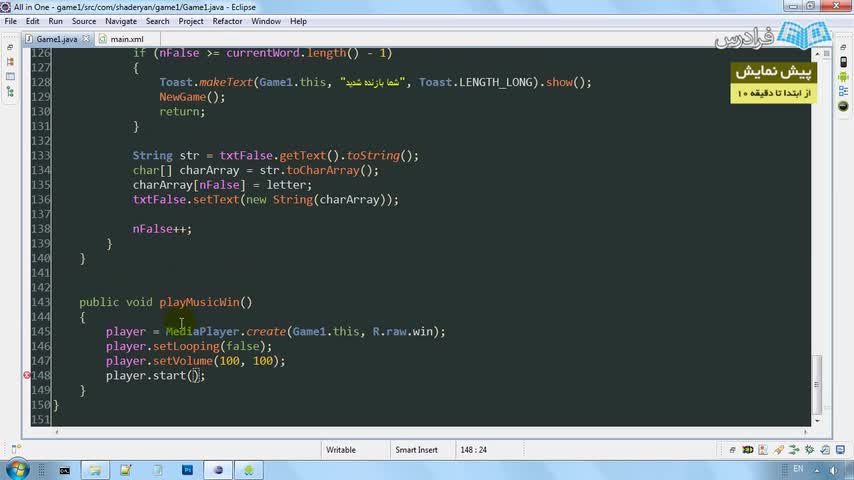Open the third left trim view icon

coord(10,77)
